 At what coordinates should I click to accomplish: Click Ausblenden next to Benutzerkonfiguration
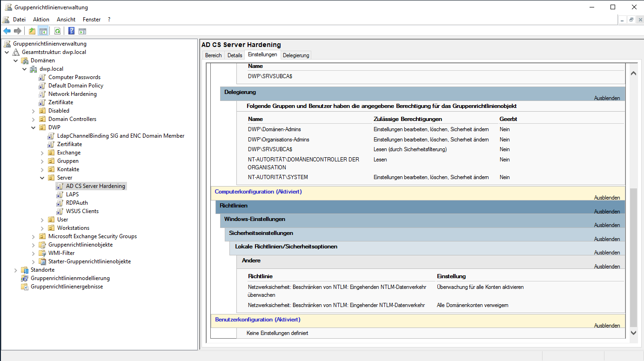(x=606, y=326)
